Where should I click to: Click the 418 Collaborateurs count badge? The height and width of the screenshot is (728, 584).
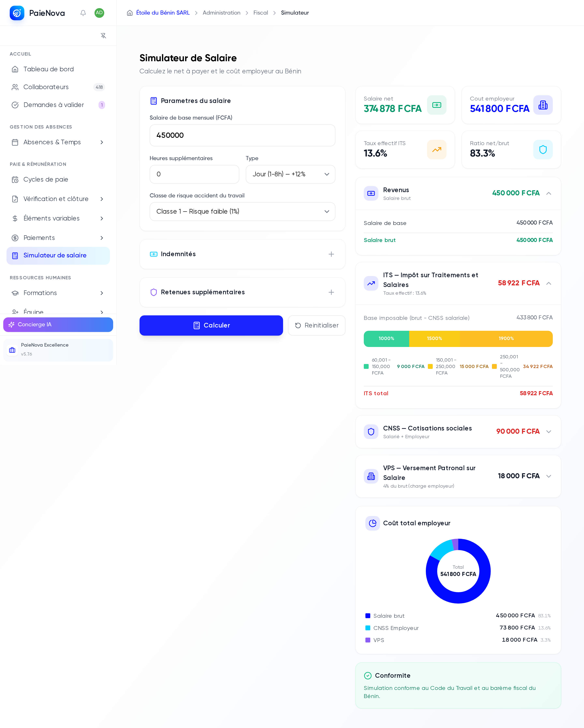(x=99, y=87)
